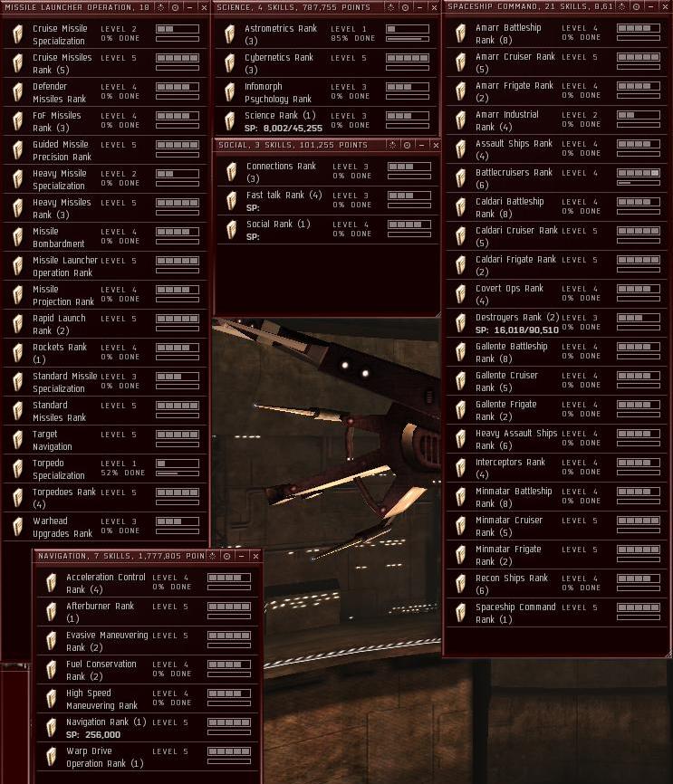The image size is (673, 784).
Task: Click the circle pin icon in Social window header
Action: 408,145
